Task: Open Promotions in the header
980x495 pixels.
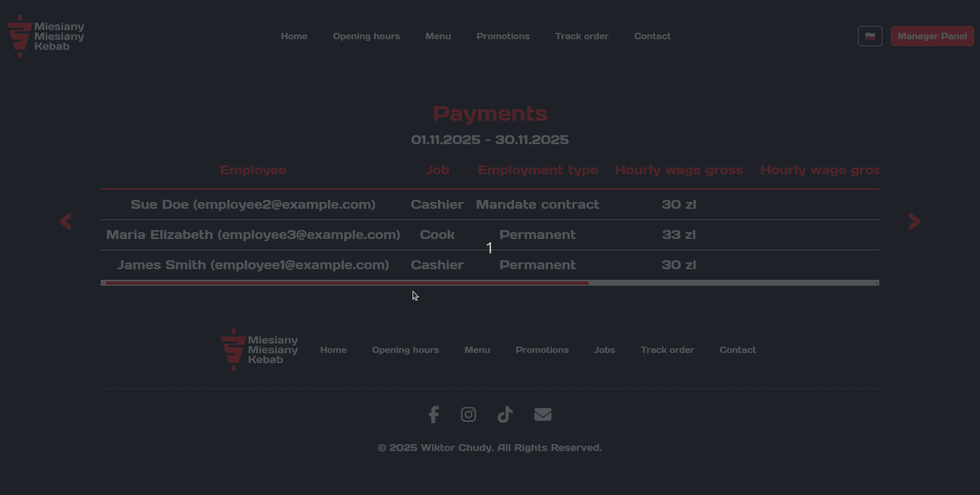Action: point(503,36)
